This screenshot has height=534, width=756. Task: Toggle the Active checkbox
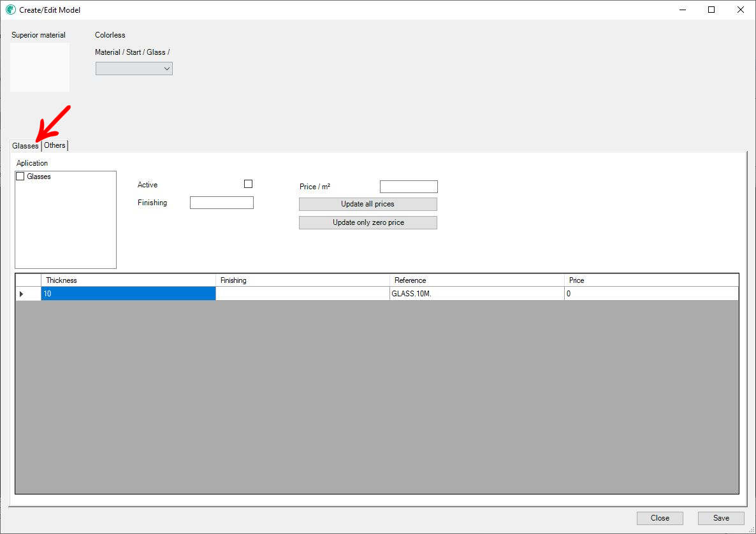click(249, 184)
